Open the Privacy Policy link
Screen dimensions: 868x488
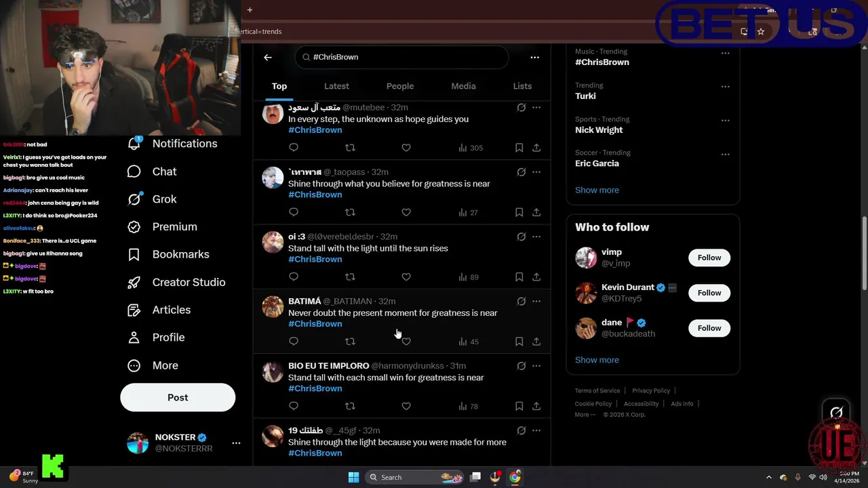[651, 390]
